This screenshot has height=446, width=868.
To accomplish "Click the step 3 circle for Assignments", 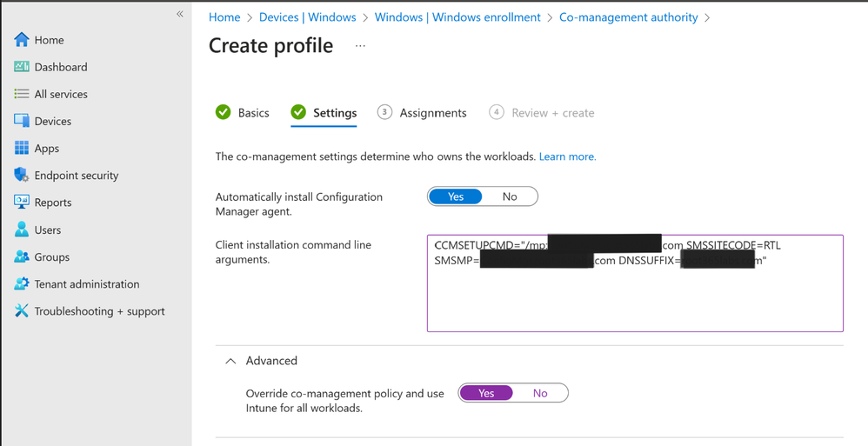I will coord(384,112).
